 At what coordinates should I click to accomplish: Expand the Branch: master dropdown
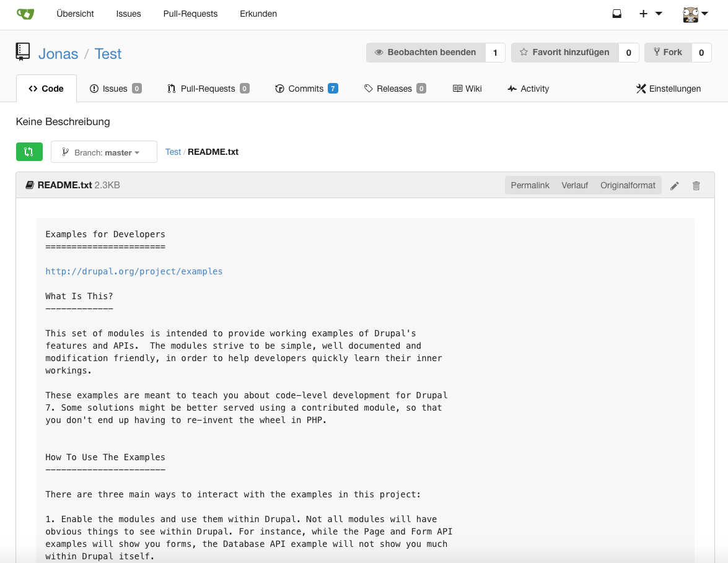pos(104,152)
